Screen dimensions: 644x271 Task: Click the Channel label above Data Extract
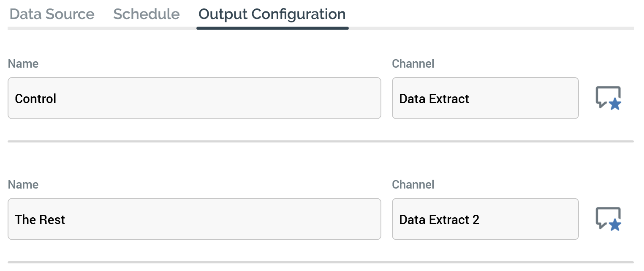click(413, 64)
